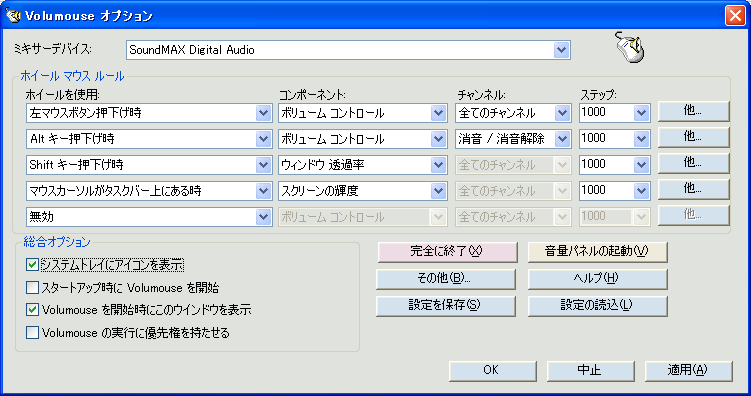Viewport: 751px width, 396px height.
Task: Open ヘルプ(H)
Action: point(597,279)
